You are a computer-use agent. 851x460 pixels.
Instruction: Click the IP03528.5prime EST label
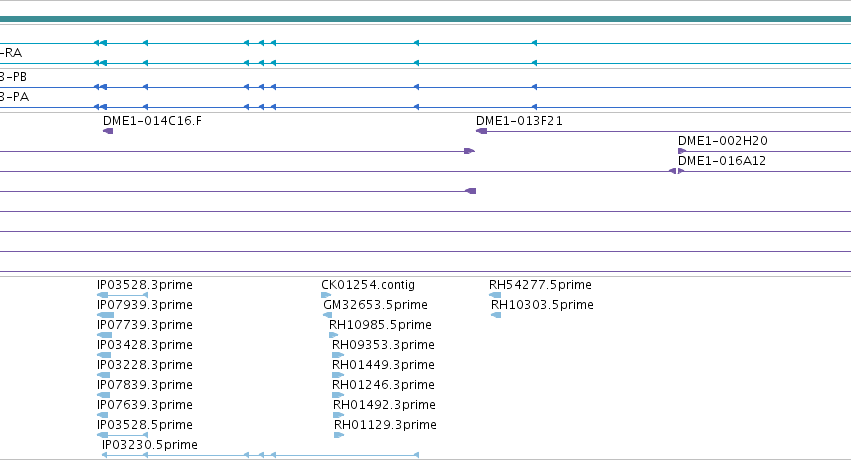[145, 425]
